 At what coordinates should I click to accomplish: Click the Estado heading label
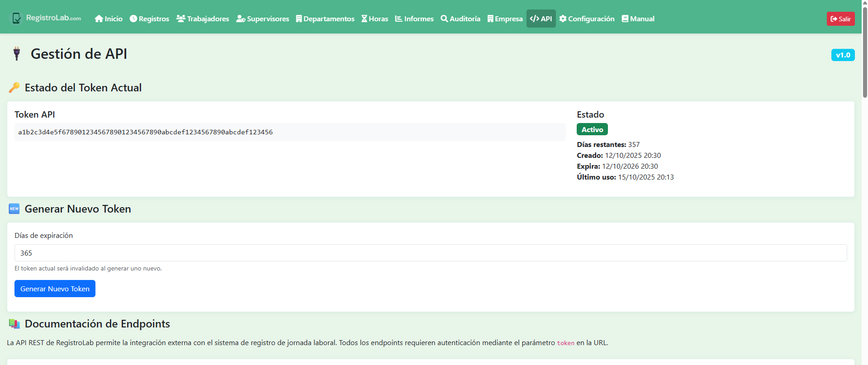(x=590, y=114)
